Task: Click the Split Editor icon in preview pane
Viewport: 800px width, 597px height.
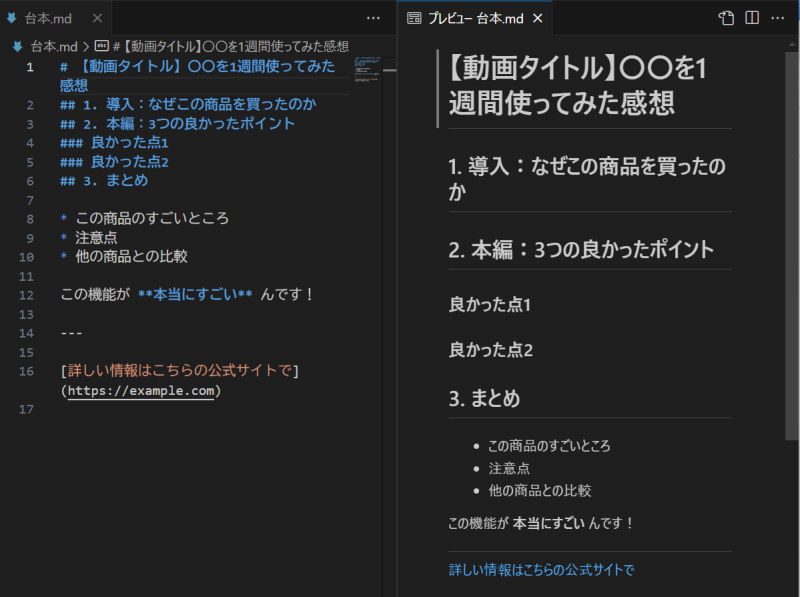Action: coord(752,18)
